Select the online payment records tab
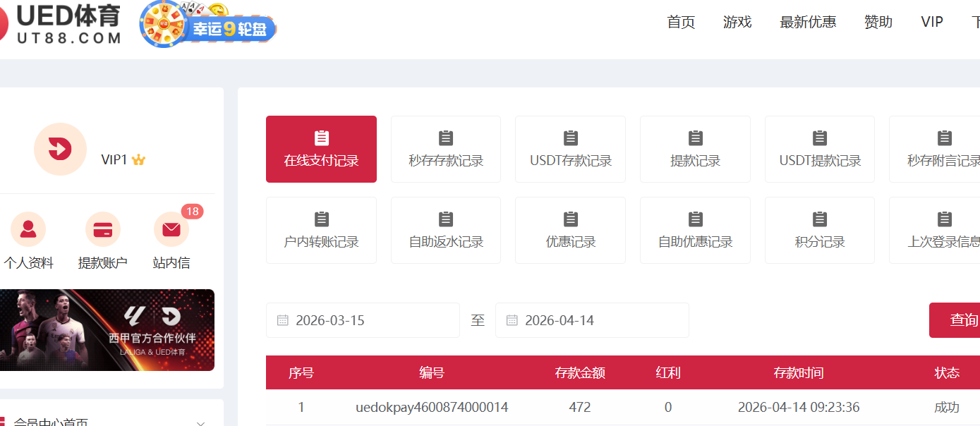Viewport: 980px width, 426px height. pos(321,149)
